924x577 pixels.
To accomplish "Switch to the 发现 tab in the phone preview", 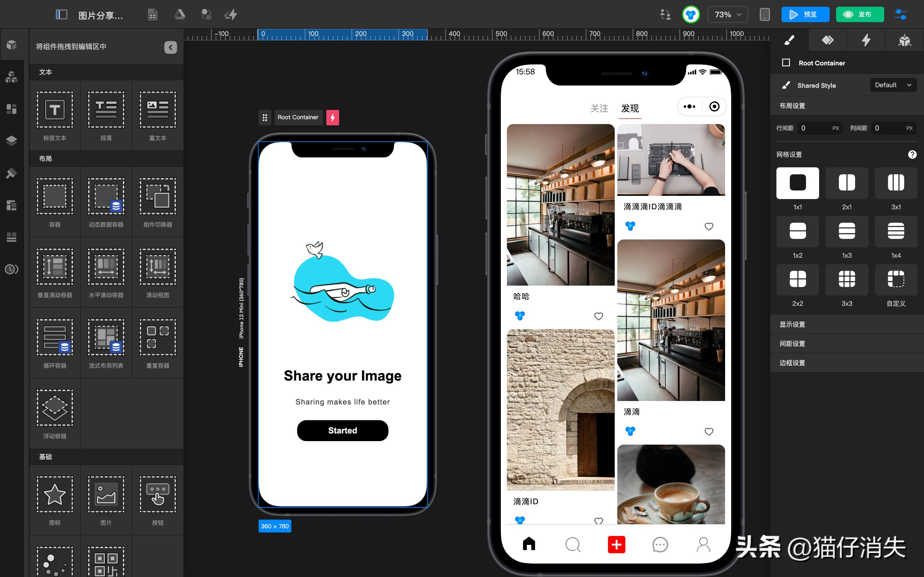I will (x=630, y=108).
